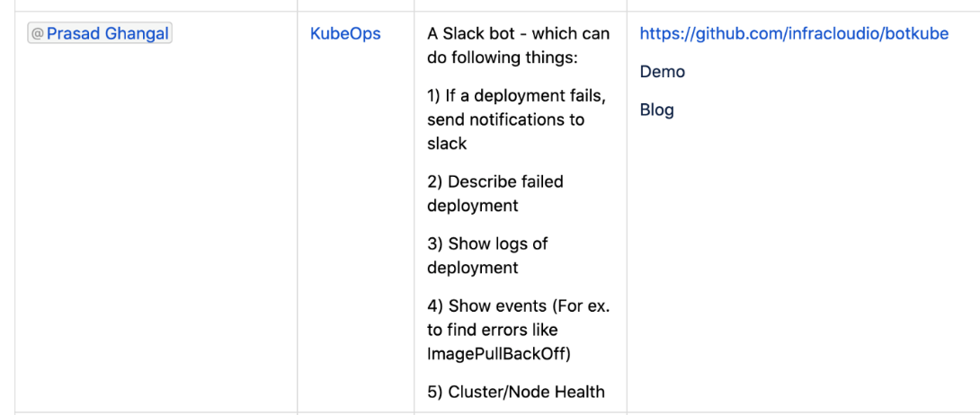Image resolution: width=980 pixels, height=415 pixels.
Task: Click the word 'Health' in item five
Action: pos(581,392)
